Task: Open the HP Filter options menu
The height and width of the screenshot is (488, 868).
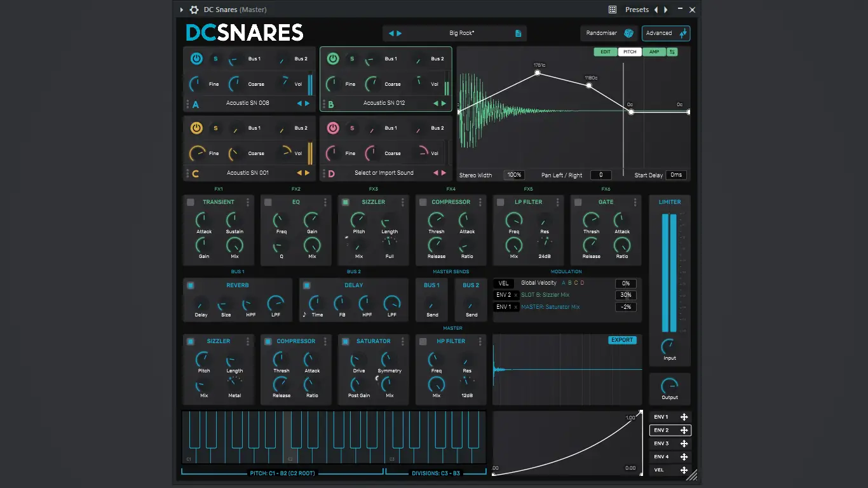Action: tap(480, 341)
